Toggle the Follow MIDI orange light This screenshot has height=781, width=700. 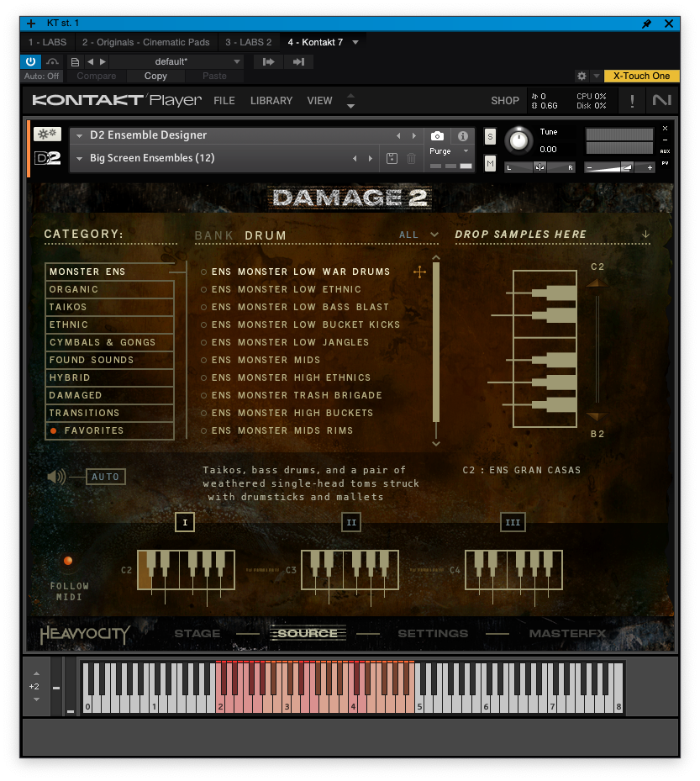[68, 561]
